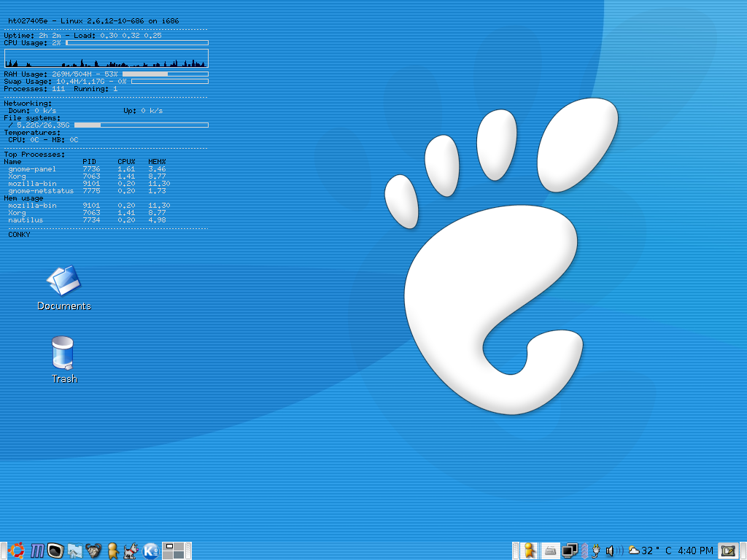The image size is (747, 560).
Task: Click the Documents icon label
Action: click(64, 306)
